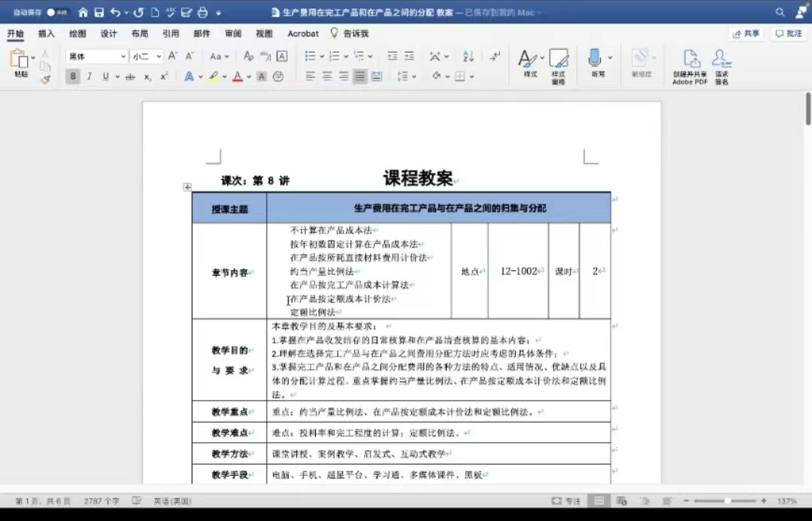Adjust the zoom slider in status bar
This screenshot has width=812, height=521.
pyautogui.click(x=727, y=501)
